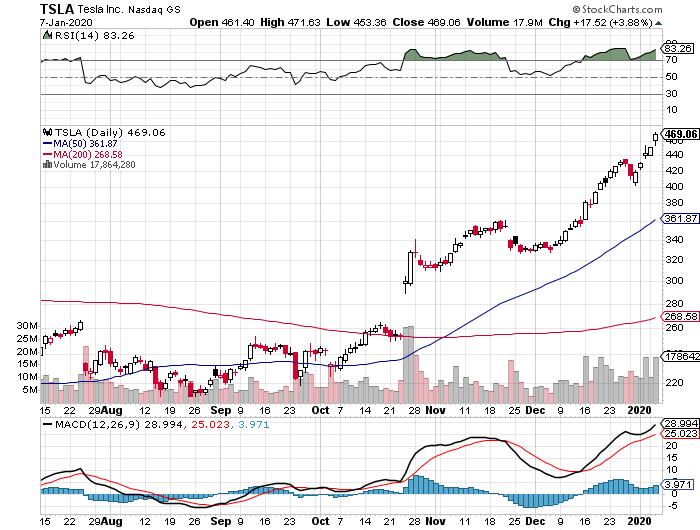Image resolution: width=700 pixels, height=530 pixels.
Task: Click the 178642 volume tag on right axis
Action: (x=681, y=356)
